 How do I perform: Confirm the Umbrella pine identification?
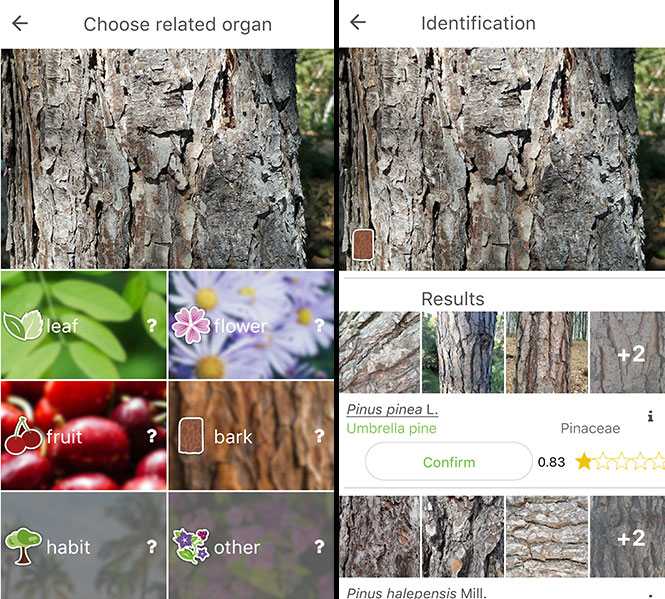pyautogui.click(x=449, y=462)
